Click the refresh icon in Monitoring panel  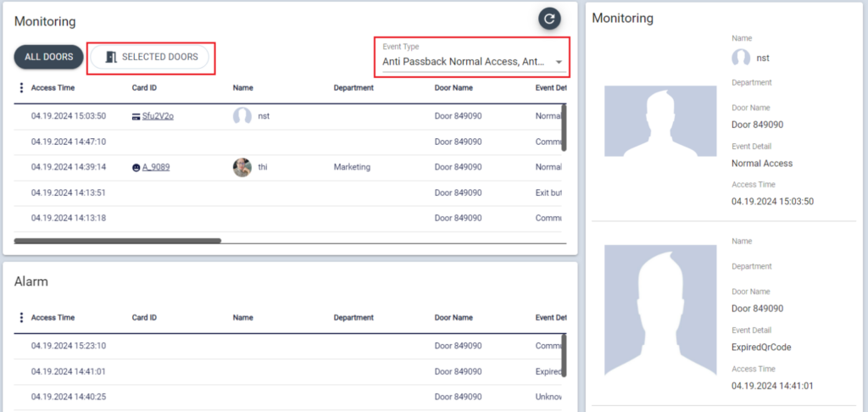coord(549,19)
